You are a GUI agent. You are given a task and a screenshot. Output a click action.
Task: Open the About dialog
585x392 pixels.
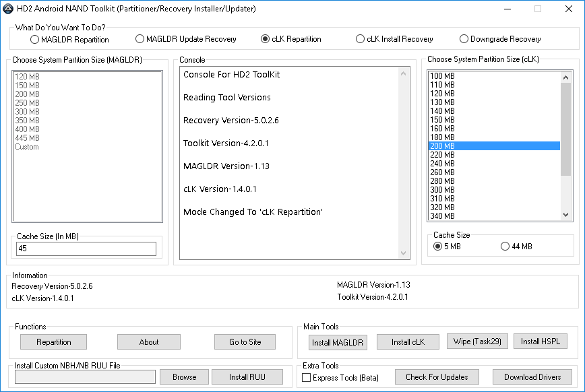pyautogui.click(x=149, y=342)
